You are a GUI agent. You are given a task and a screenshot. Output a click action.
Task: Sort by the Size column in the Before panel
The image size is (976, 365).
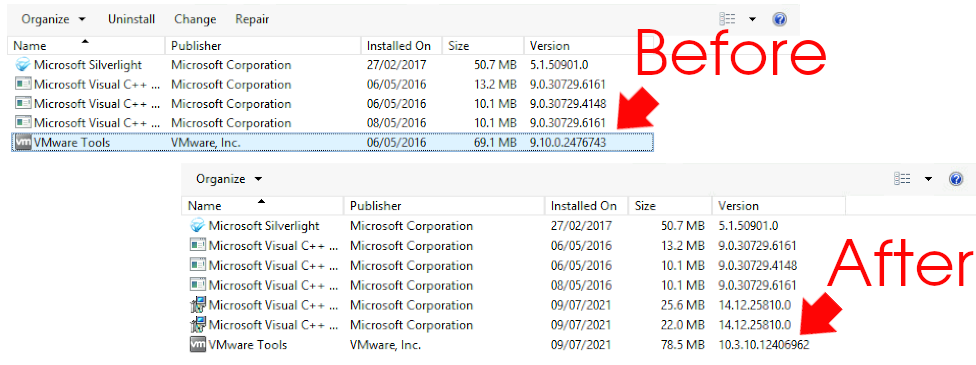click(x=482, y=45)
